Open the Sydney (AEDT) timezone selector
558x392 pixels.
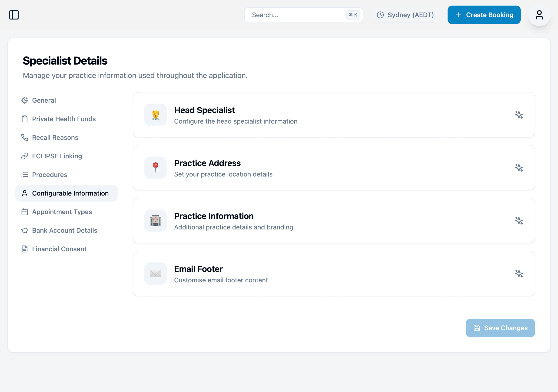coord(405,15)
